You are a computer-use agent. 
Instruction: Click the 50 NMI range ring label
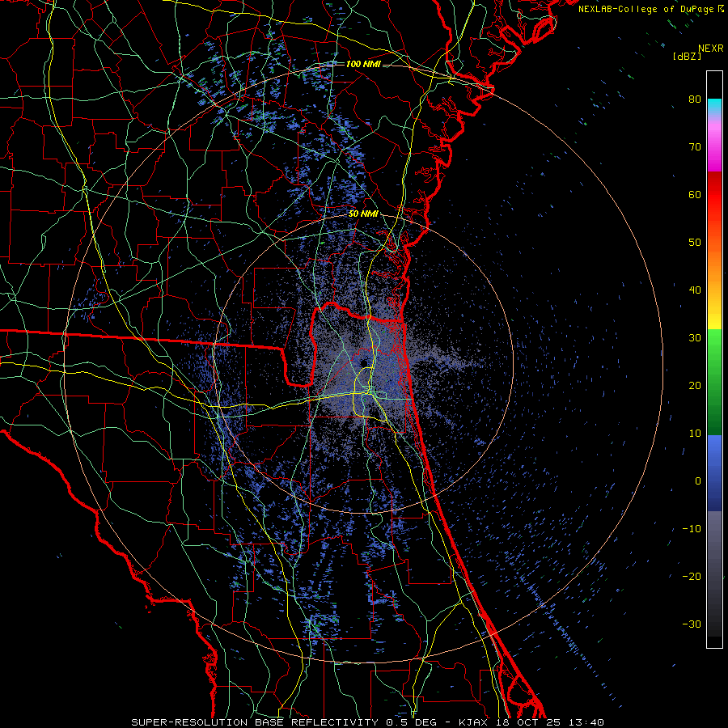tap(363, 214)
